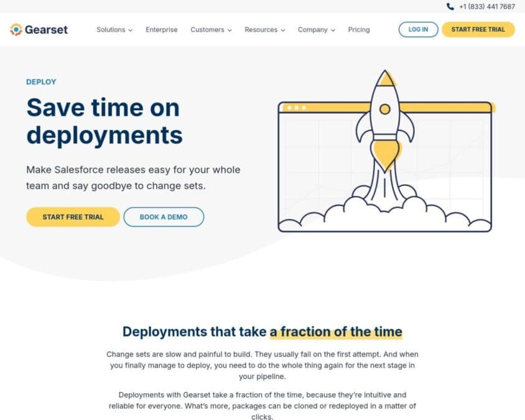The height and width of the screenshot is (420, 525).
Task: Click the 'Change sets are slow and painful' paragraph
Action: click(262, 365)
